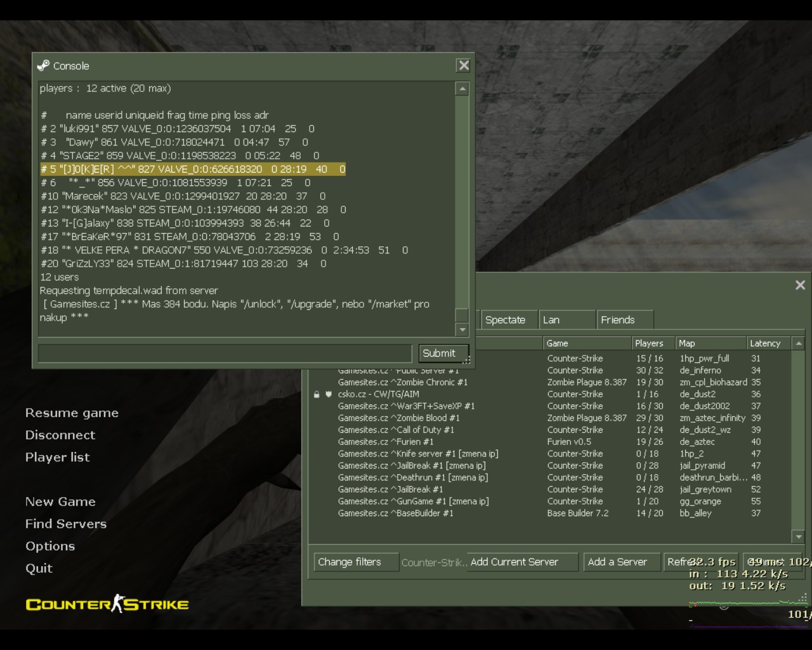Click Add Current Server button

click(522, 562)
